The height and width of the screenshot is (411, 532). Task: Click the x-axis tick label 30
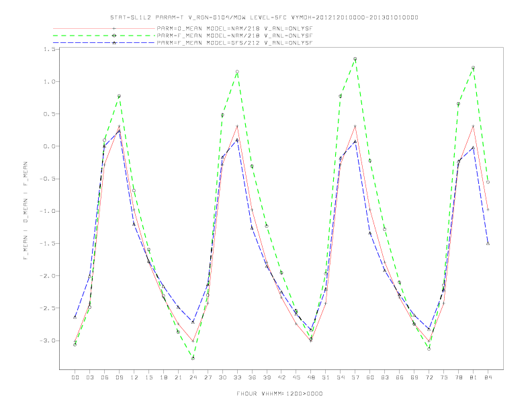coord(222,377)
